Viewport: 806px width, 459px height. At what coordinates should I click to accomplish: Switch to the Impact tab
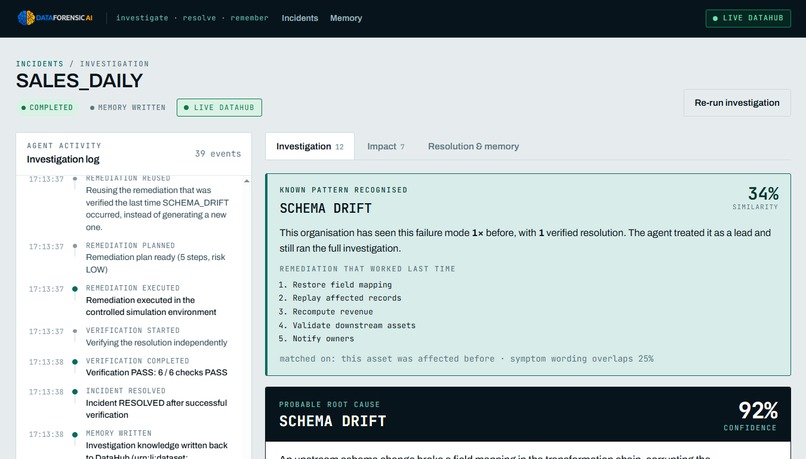[386, 146]
